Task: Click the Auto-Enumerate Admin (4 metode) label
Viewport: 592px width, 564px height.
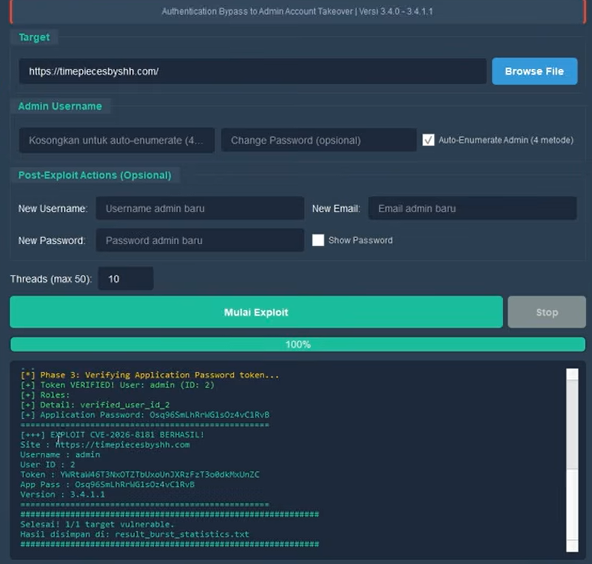Action: pos(506,140)
